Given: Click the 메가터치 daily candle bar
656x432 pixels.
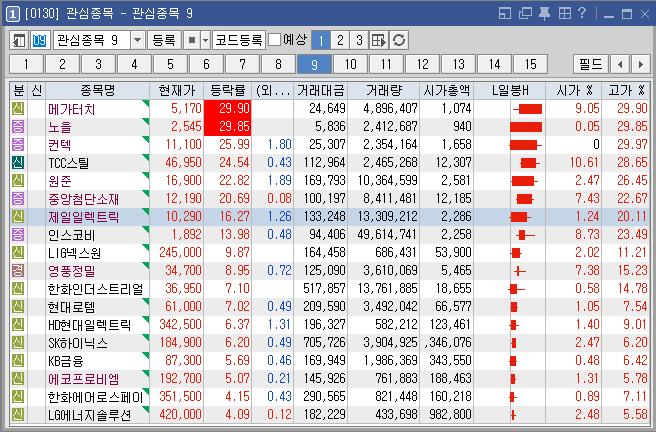Looking at the screenshot, I should (x=528, y=109).
